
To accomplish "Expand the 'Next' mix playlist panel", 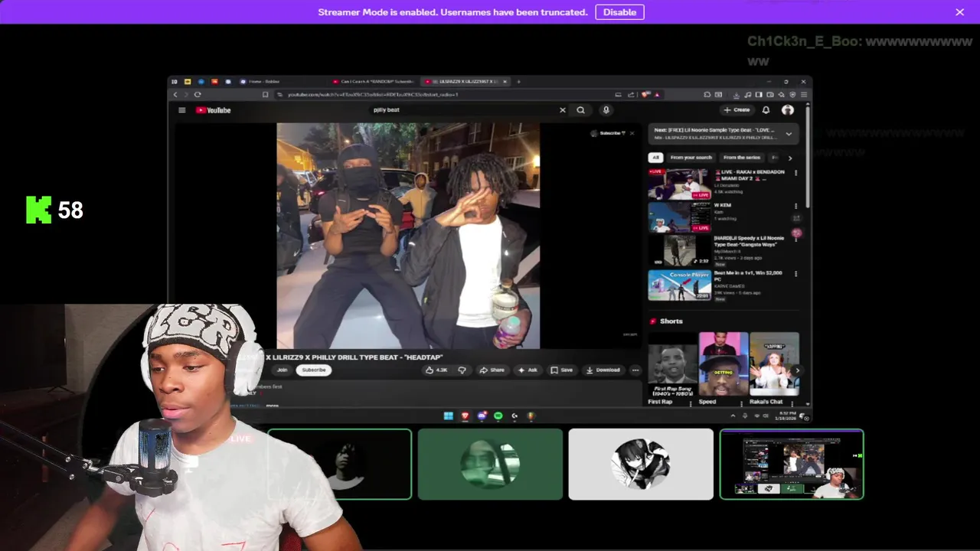I will [x=789, y=134].
